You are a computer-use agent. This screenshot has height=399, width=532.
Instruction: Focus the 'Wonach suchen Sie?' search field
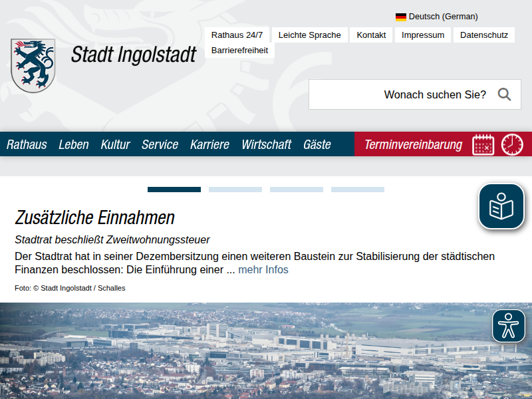point(399,94)
